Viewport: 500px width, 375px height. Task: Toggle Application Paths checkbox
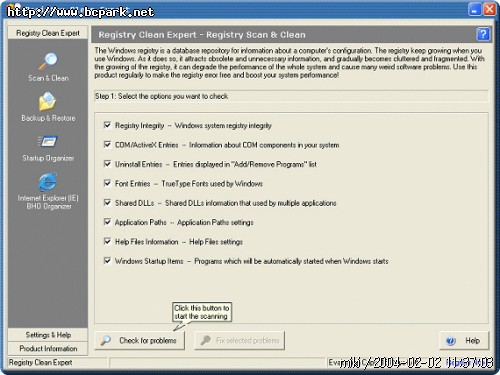107,222
